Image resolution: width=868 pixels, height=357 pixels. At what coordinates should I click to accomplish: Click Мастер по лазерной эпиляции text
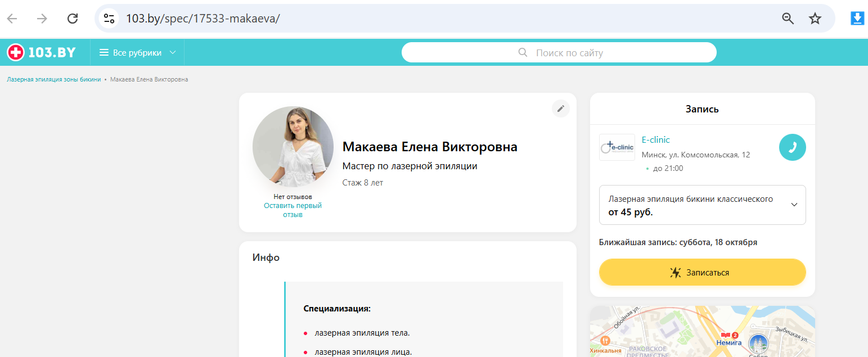pos(410,166)
